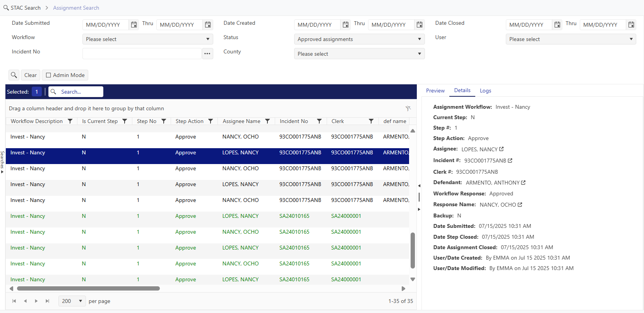Viewport: 644px width, 313px height.
Task: Open filter for Workflow Description column
Action: (x=70, y=121)
